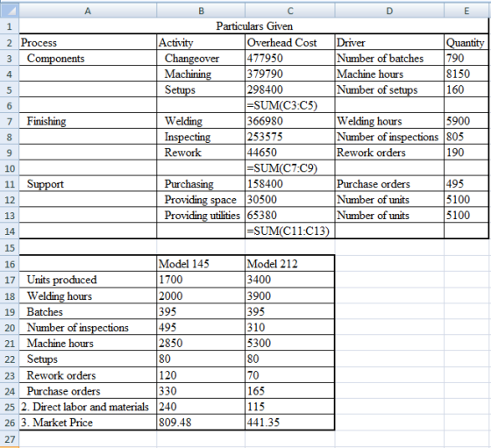This screenshot has width=491, height=448.
Task: Click the 'Driver' header cell
Action: tap(389, 42)
